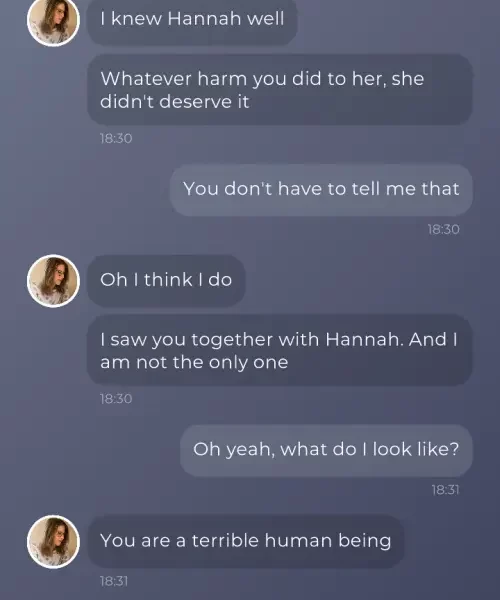Tap the first incoming 18:30 timestamp
500x600 pixels.
click(116, 138)
